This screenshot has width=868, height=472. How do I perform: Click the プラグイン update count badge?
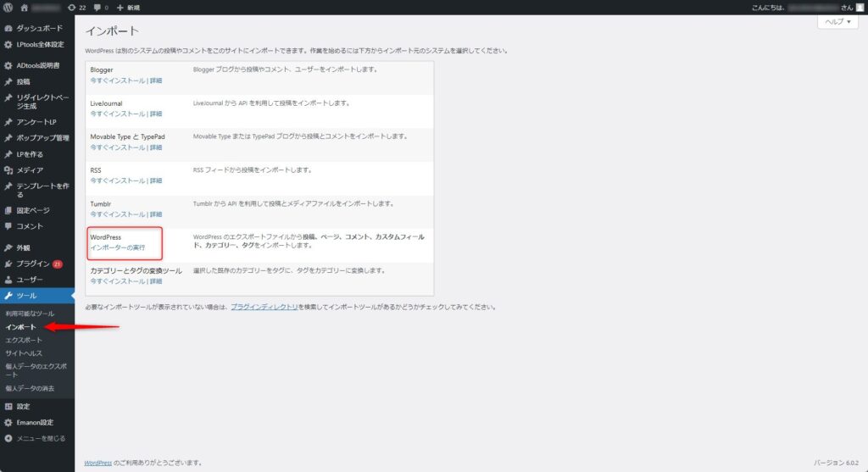[x=57, y=264]
